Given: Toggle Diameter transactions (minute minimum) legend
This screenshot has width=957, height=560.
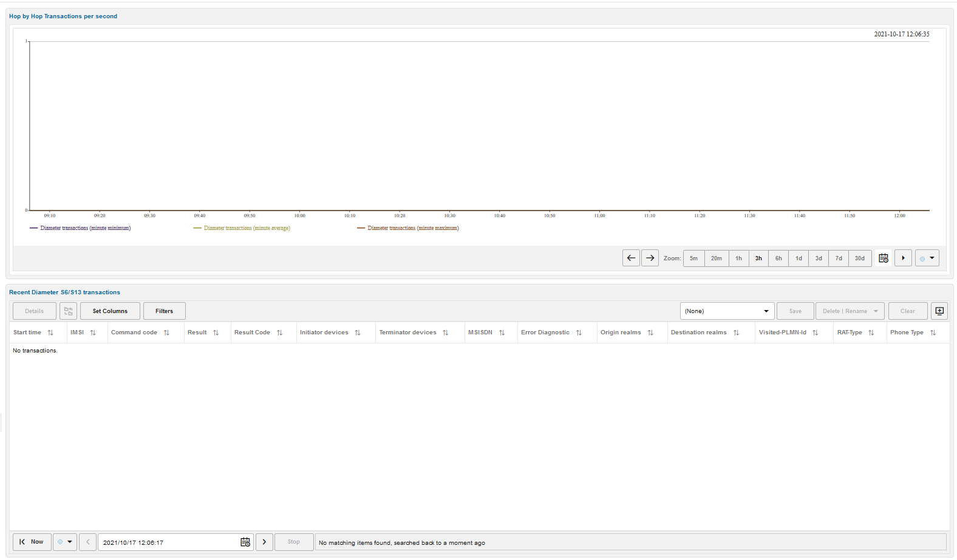Looking at the screenshot, I should (x=80, y=228).
